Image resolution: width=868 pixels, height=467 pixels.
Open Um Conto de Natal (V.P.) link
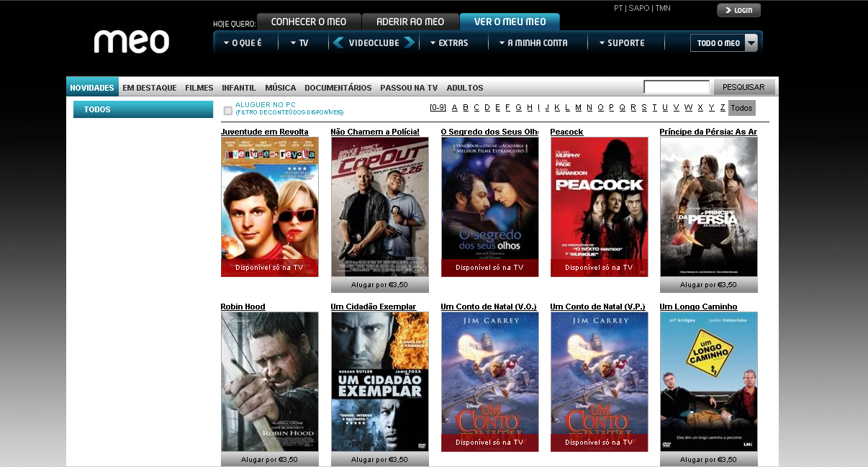(598, 307)
